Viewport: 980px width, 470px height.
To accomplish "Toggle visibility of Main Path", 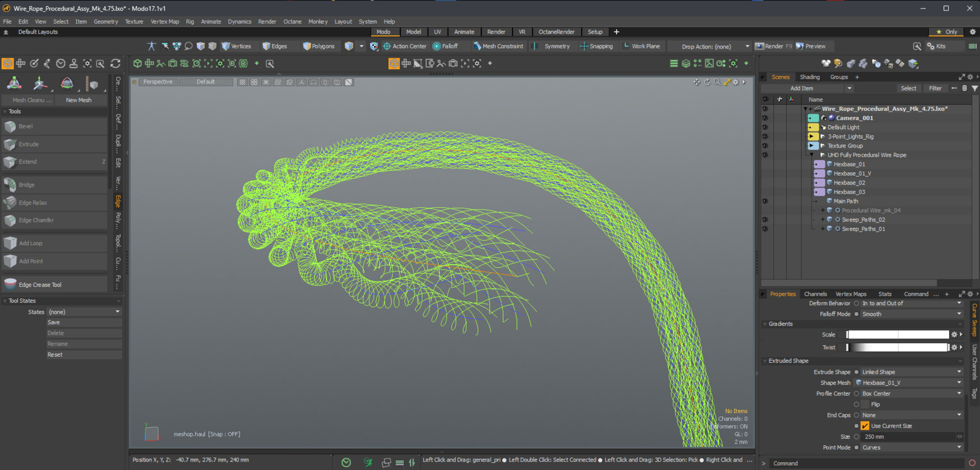I will click(x=765, y=201).
